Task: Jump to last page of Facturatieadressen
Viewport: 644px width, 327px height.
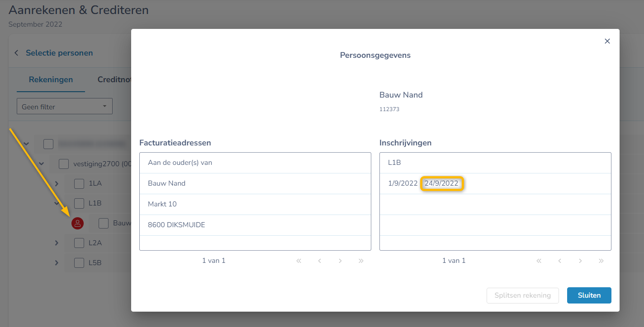Action: [x=361, y=261]
